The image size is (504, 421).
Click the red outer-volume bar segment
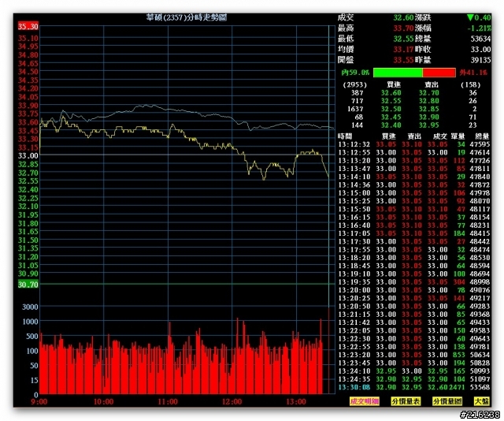point(439,73)
